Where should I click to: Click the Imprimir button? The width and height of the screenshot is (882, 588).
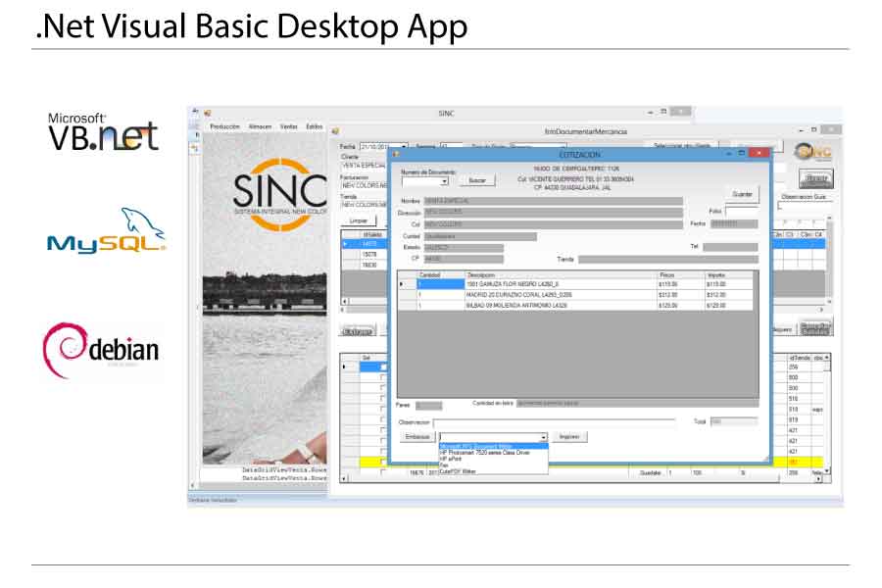[x=571, y=436]
